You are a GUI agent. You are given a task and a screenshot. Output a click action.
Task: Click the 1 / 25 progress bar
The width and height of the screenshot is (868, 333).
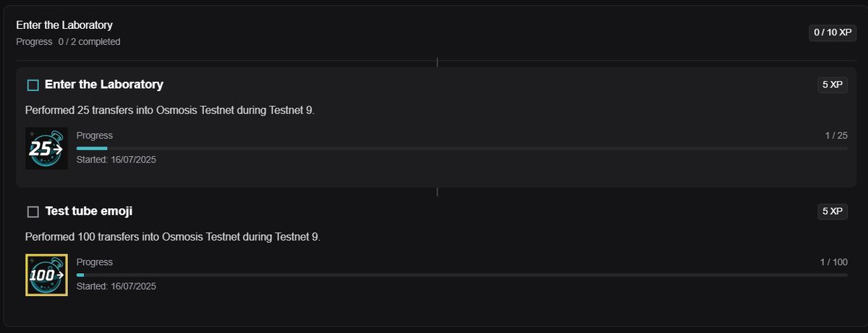coord(462,148)
